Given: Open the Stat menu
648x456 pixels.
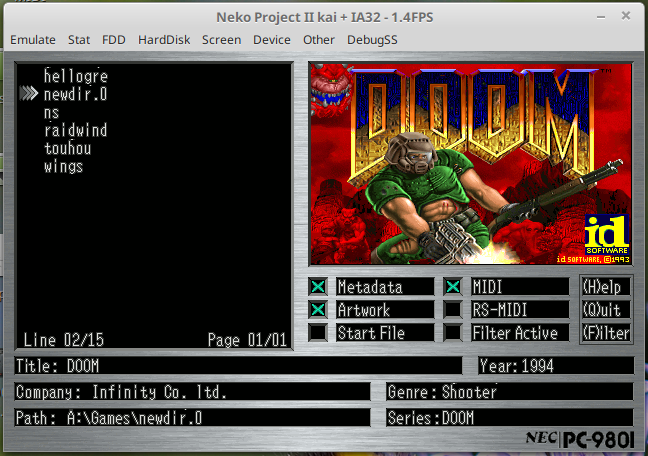Looking at the screenshot, I should [x=79, y=40].
